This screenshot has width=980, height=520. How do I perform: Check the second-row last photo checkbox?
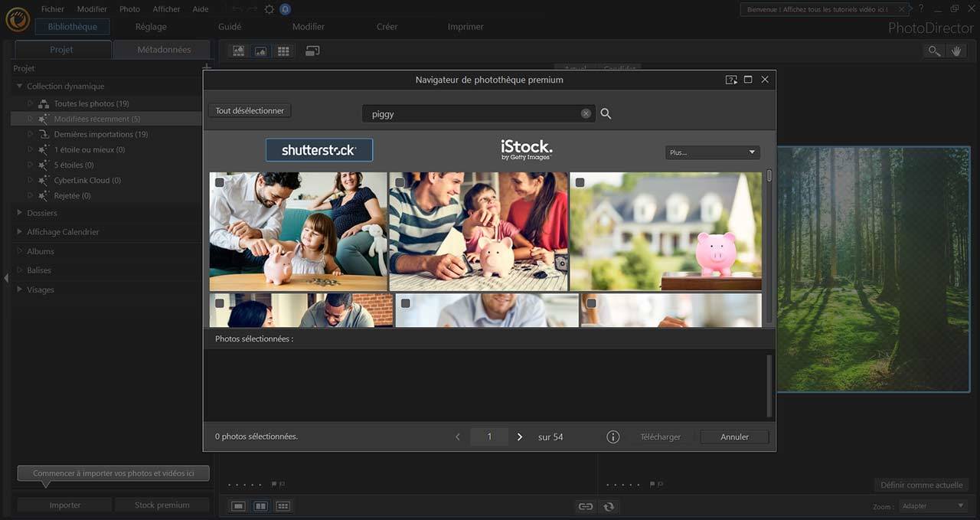click(591, 303)
